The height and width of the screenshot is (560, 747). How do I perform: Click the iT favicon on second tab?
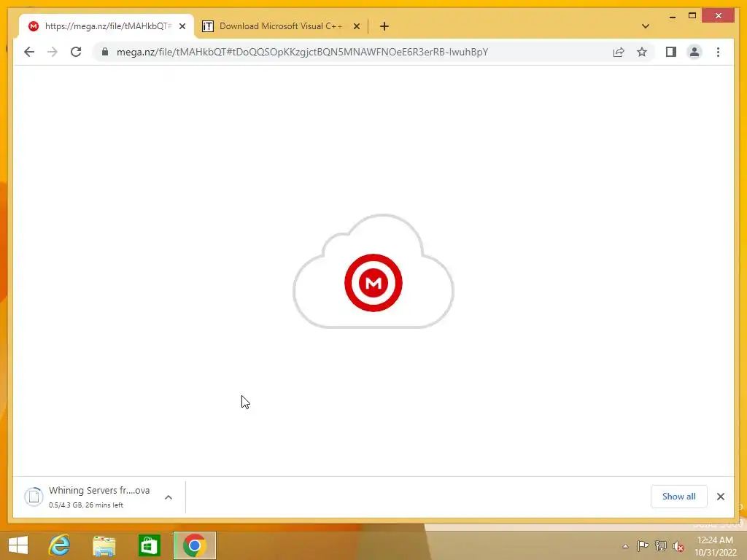point(208,26)
